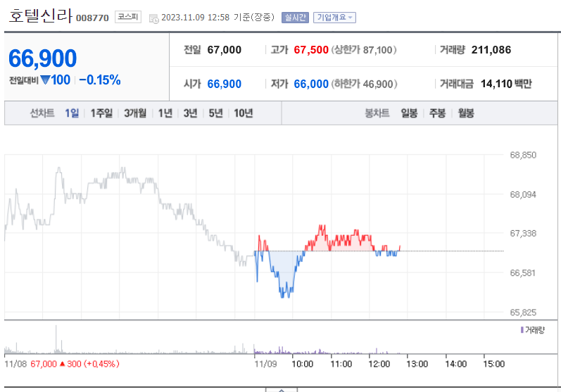Viewport: 561px width, 392px height.
Task: Expand the collapse arrow below the chart
Action: point(282,390)
